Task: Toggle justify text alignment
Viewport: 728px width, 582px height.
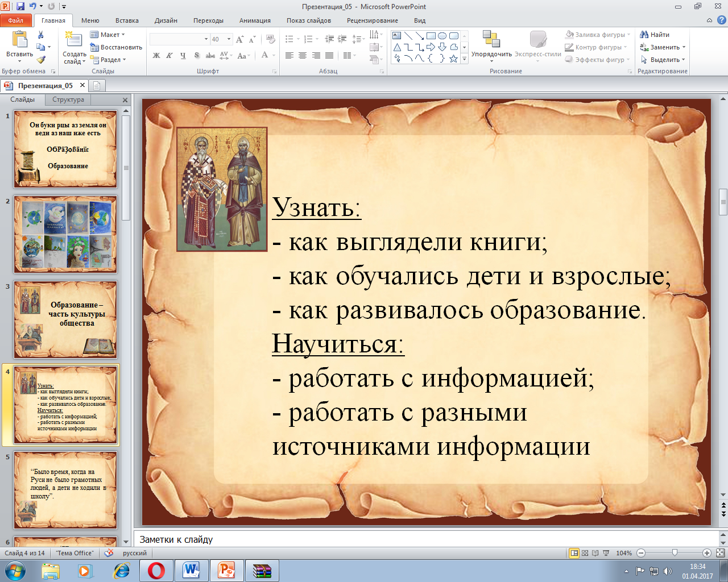Action: tap(329, 56)
